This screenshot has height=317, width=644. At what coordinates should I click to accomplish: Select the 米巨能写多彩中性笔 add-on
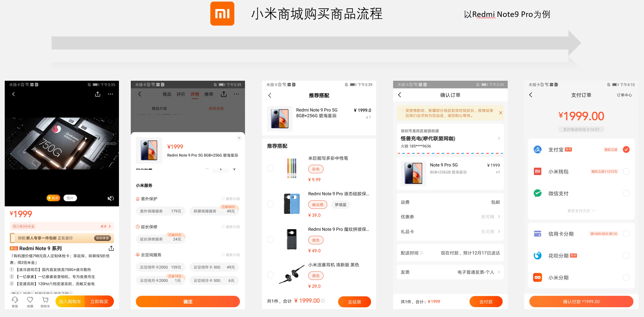click(x=271, y=168)
